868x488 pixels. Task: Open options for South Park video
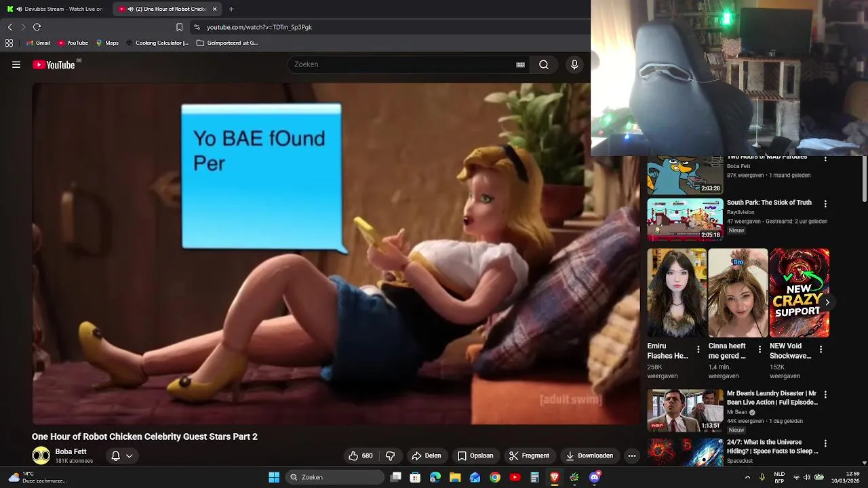825,203
